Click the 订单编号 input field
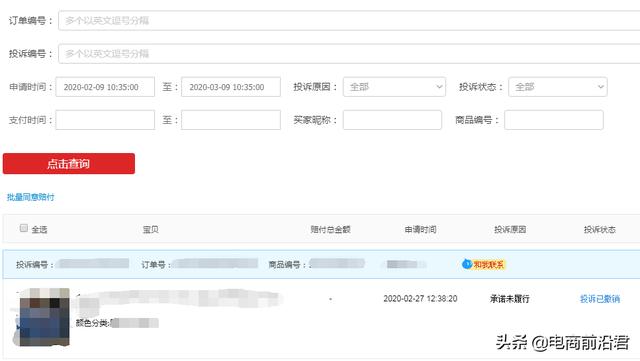640x361 pixels. pos(349,20)
